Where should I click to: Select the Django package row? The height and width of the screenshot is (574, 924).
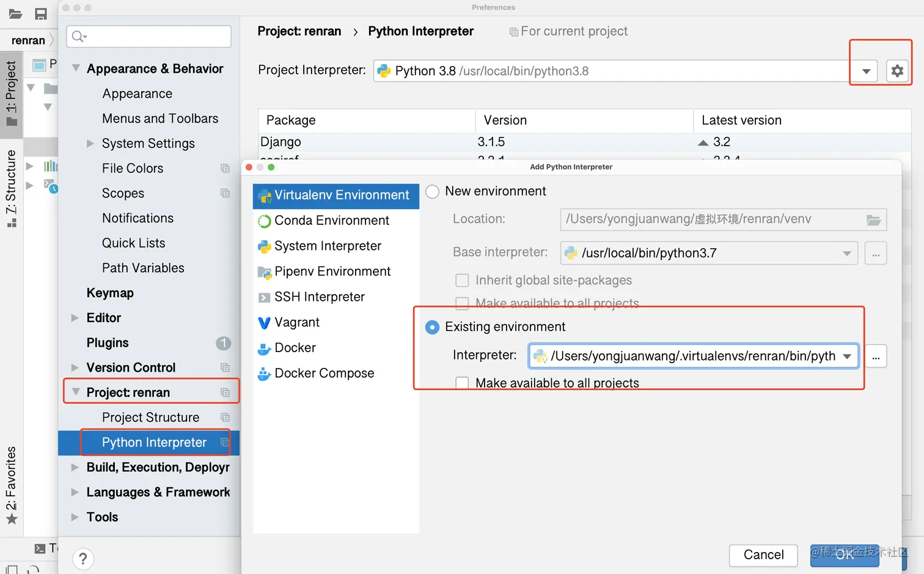584,142
